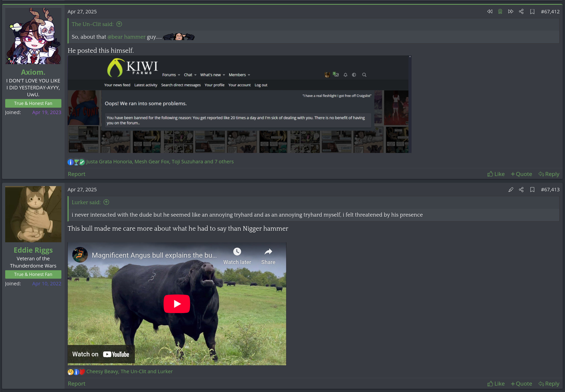Jump to next fast-forward post arrow
565x392 pixels.
click(x=511, y=12)
